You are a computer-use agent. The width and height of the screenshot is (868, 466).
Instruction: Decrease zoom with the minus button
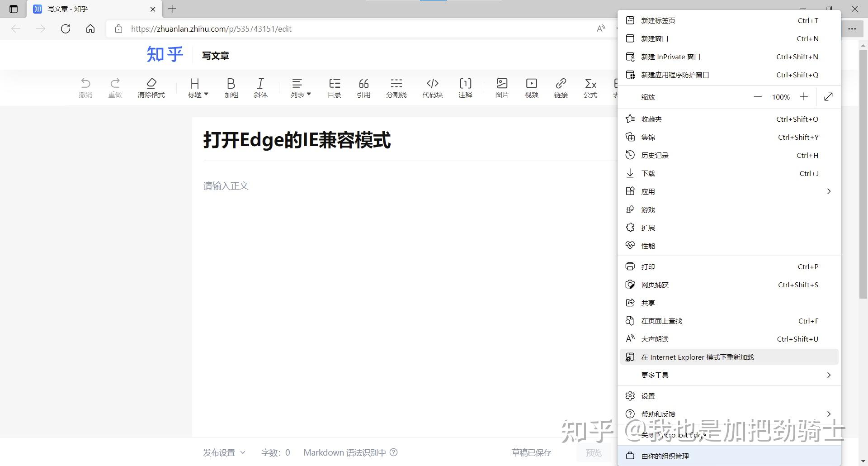click(x=758, y=97)
